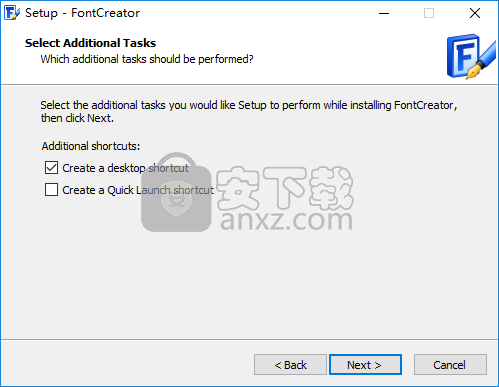Go back with the '< Back' button

290,365
